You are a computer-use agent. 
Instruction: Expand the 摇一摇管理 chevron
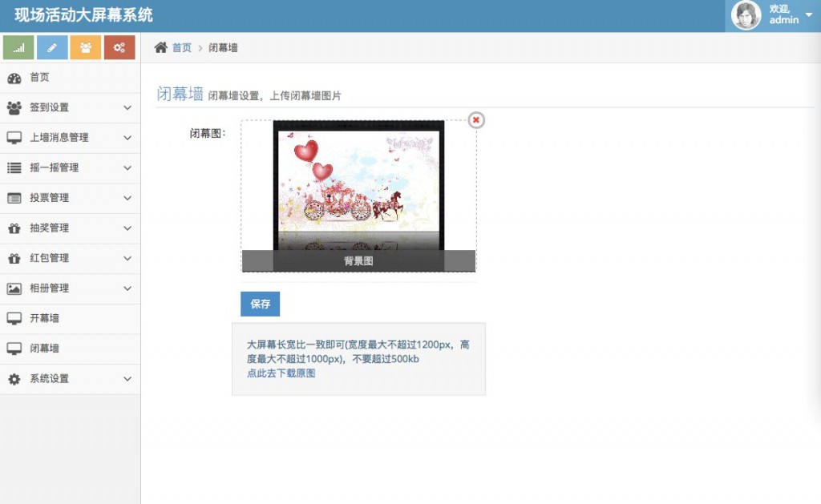[127, 168]
